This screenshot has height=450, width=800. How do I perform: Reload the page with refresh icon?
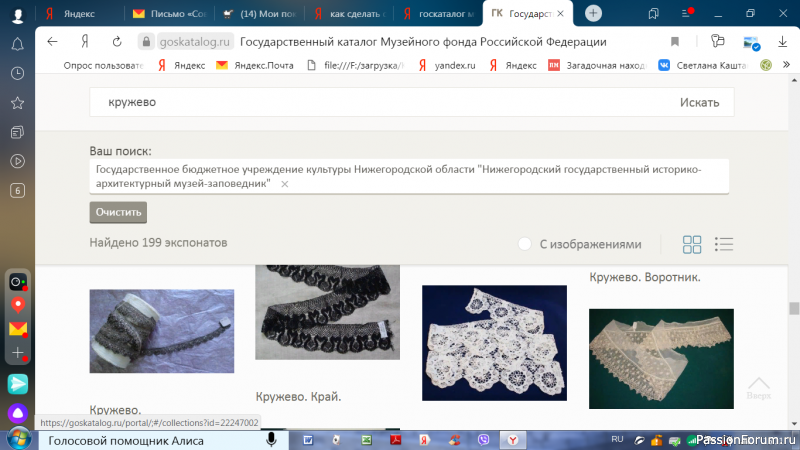(117, 41)
